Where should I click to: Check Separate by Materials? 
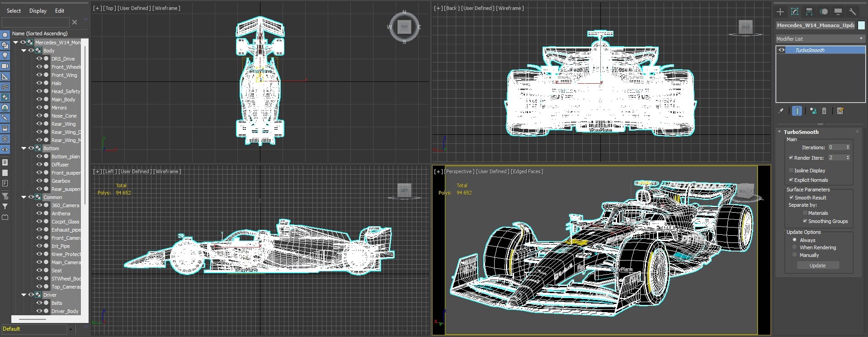coord(805,213)
